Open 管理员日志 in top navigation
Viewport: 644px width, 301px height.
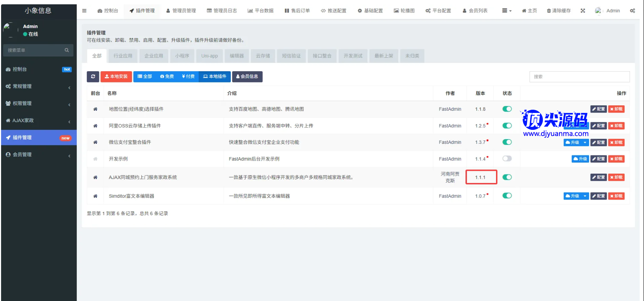(222, 11)
